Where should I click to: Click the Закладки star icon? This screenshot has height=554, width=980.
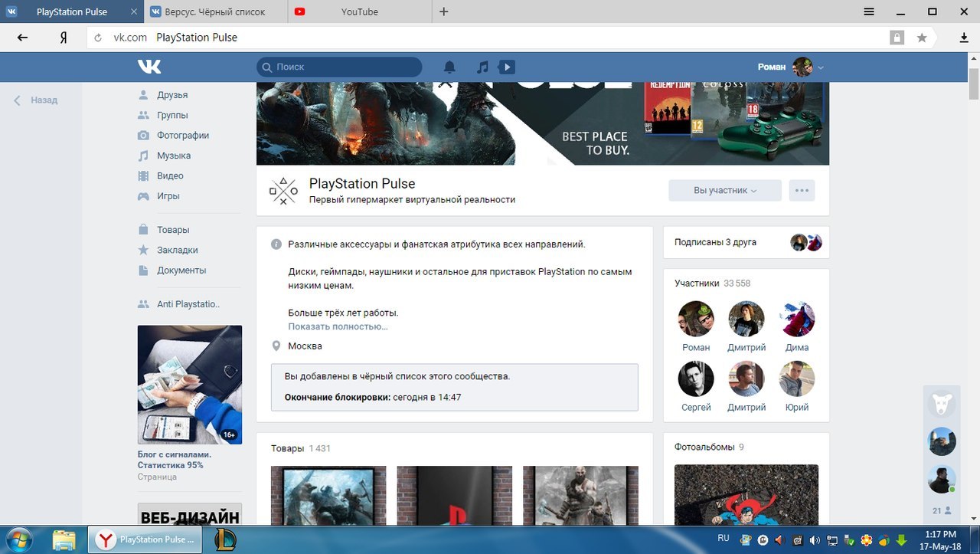[x=143, y=250]
